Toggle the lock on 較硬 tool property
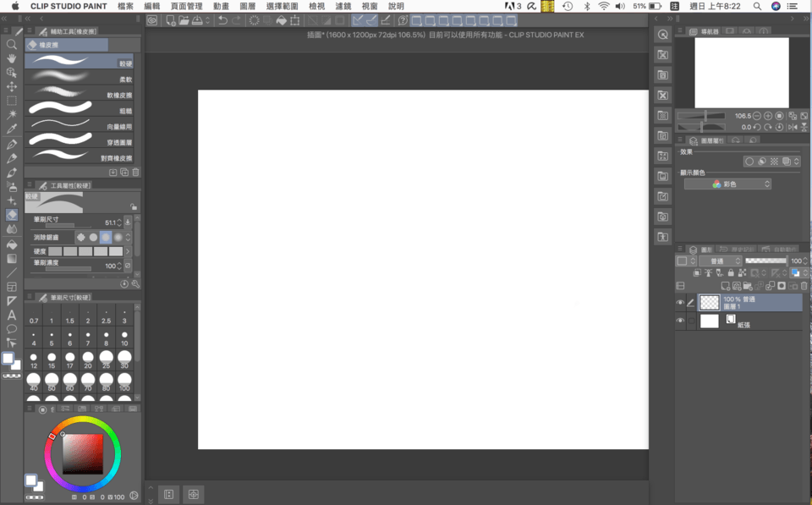 pyautogui.click(x=134, y=206)
